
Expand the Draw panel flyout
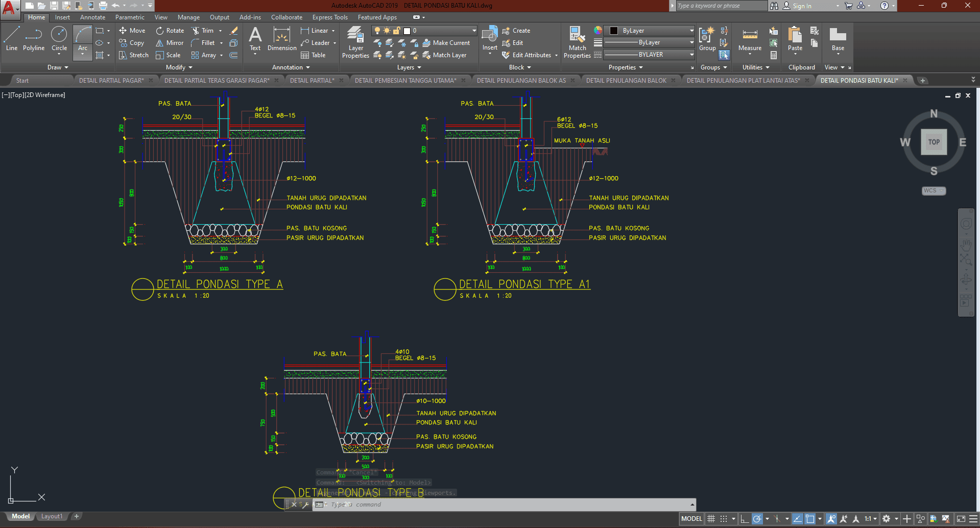click(58, 67)
